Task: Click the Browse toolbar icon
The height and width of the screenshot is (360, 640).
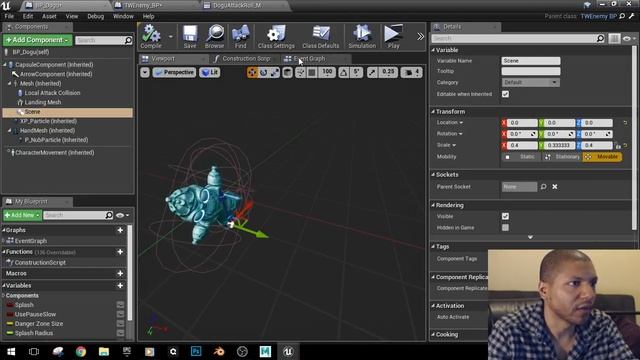Action: pyautogui.click(x=215, y=36)
